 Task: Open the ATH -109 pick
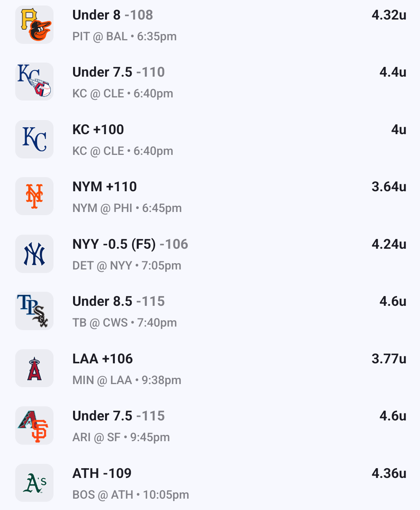[x=102, y=473]
